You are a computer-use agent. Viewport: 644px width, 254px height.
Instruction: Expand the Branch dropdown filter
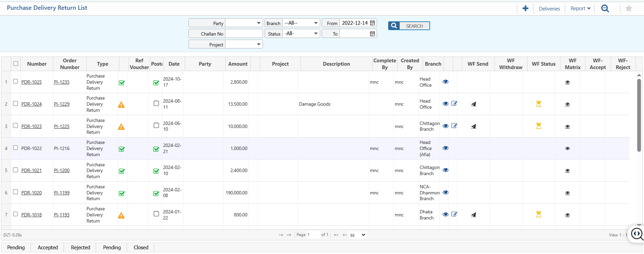pyautogui.click(x=301, y=23)
